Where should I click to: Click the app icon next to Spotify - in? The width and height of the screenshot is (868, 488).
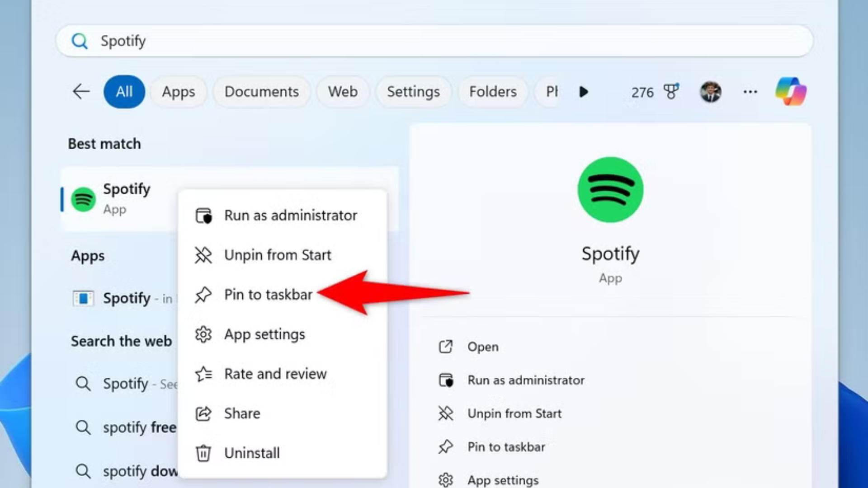coord(84,299)
